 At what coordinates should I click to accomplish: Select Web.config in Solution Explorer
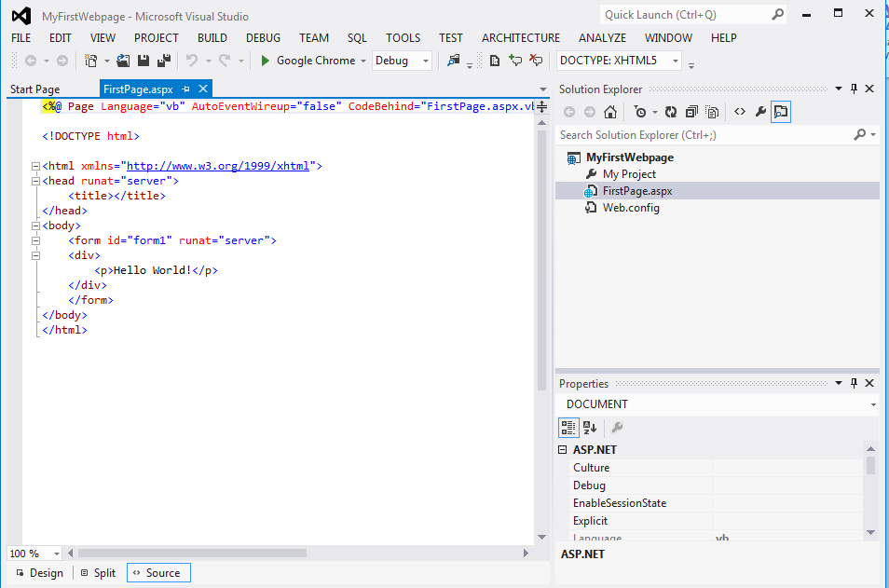pos(631,208)
